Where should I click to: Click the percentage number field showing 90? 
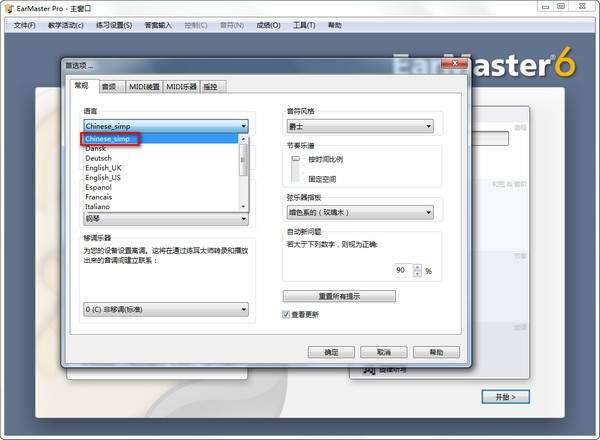coord(401,270)
